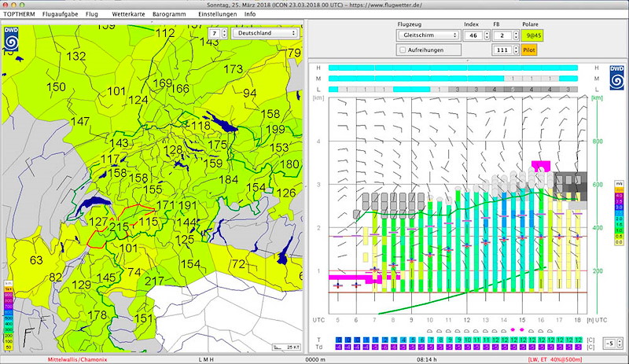The width and height of the screenshot is (629, 364).
Task: Click the orange Pilot button
Action: click(x=528, y=50)
